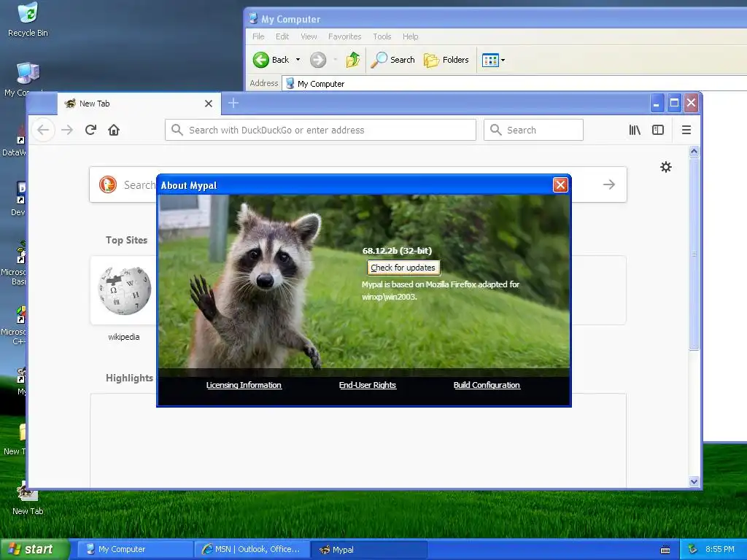Click Mypal back navigation button
This screenshot has width=747, height=560.
[43, 130]
